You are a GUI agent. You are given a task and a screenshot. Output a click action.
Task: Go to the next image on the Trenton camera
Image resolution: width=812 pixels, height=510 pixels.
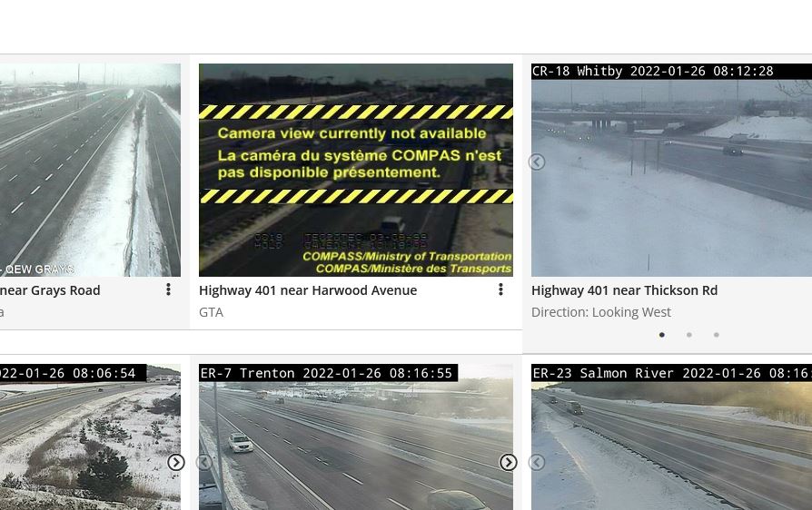coord(508,462)
